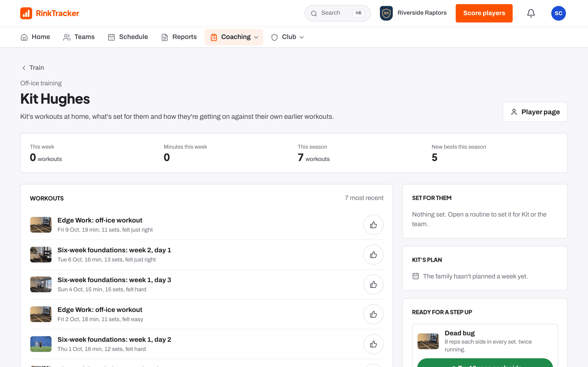588x367 pixels.
Task: Click the RinkTracker logo icon
Action: coord(26,13)
